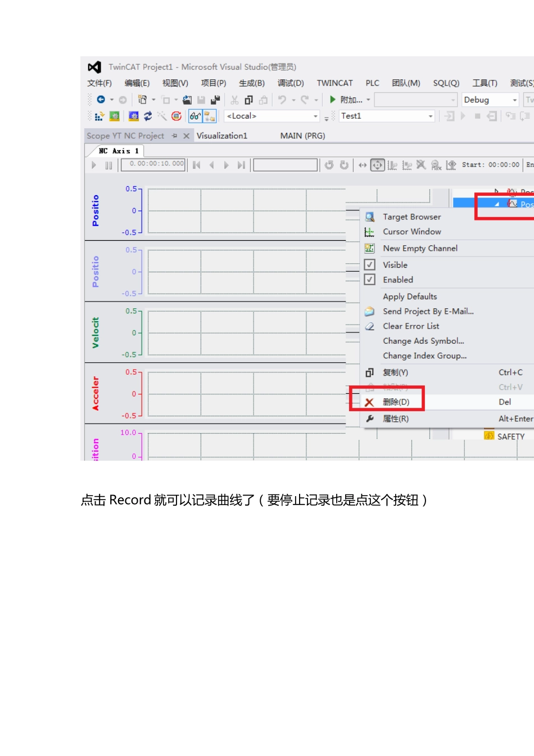
Task: Pin the Scope YT NC Project tab
Action: point(174,136)
